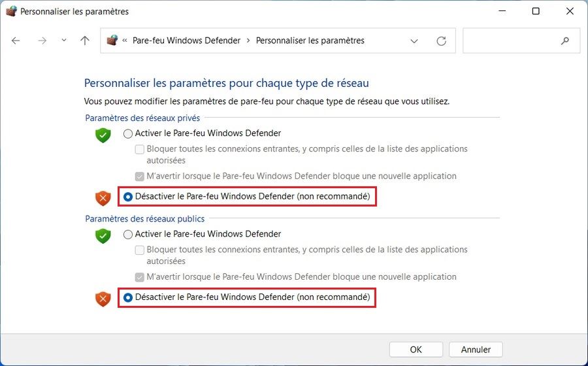Close the Personnaliser les paramètres window
Image resolution: width=588 pixels, height=366 pixels.
point(570,11)
